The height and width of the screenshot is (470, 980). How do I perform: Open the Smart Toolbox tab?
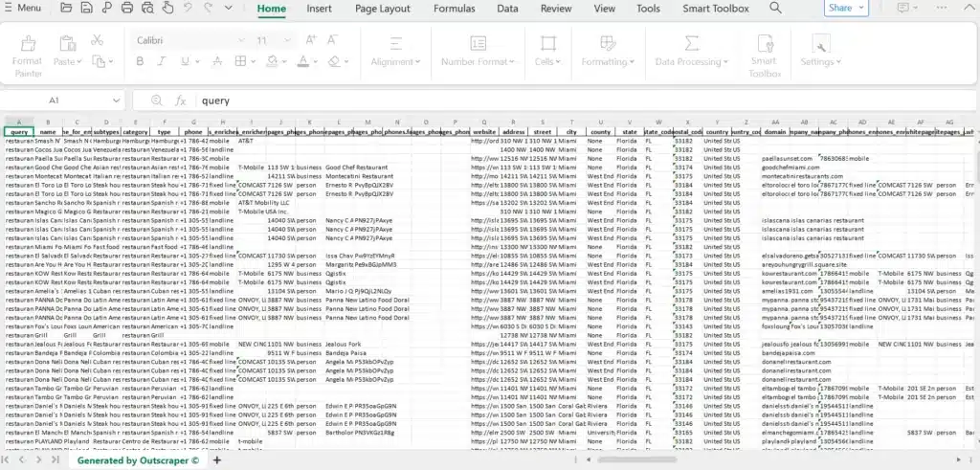tap(716, 9)
